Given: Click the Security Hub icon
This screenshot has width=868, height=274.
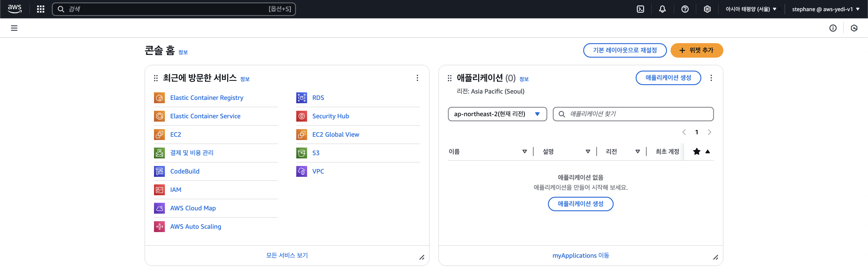Looking at the screenshot, I should coord(302,116).
